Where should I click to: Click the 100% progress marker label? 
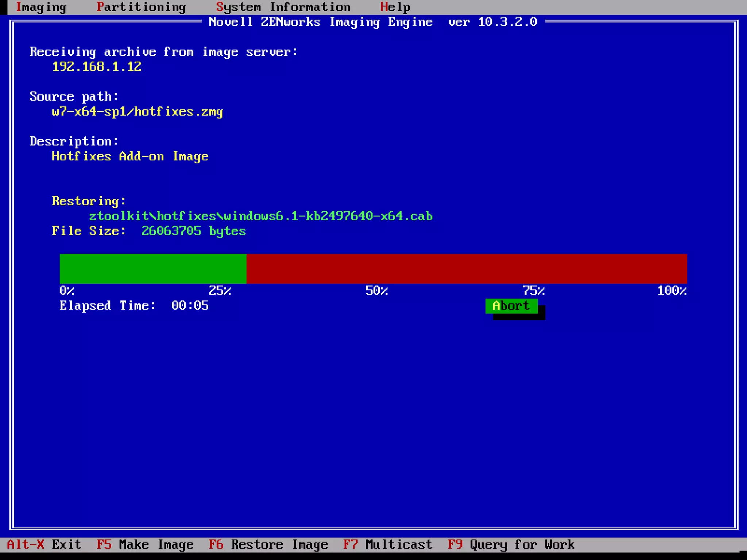pos(671,291)
